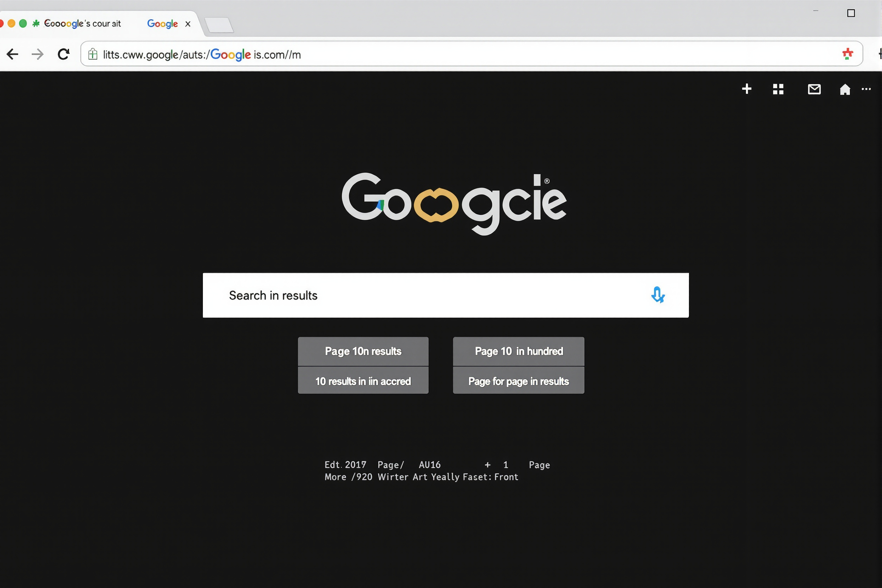Click the Page 10 in hundred button
Screen dimensions: 882x588
(x=519, y=351)
